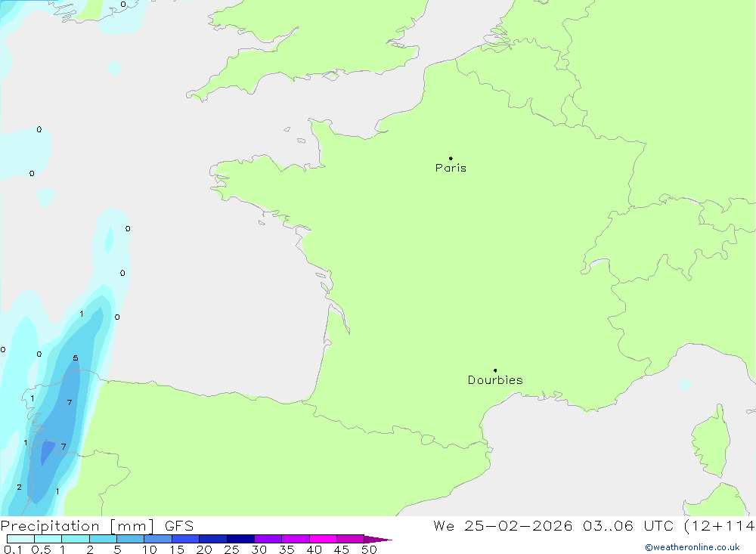Image resolution: width=756 pixels, height=554 pixels.
Task: Select the 15–20 mm legend color swatch
Action: pyautogui.click(x=186, y=539)
